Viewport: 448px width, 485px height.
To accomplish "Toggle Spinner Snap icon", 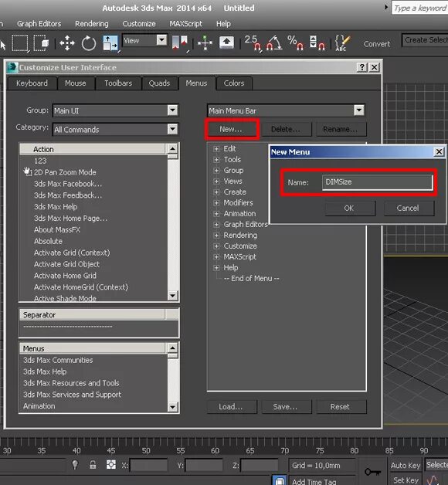I will [x=317, y=42].
